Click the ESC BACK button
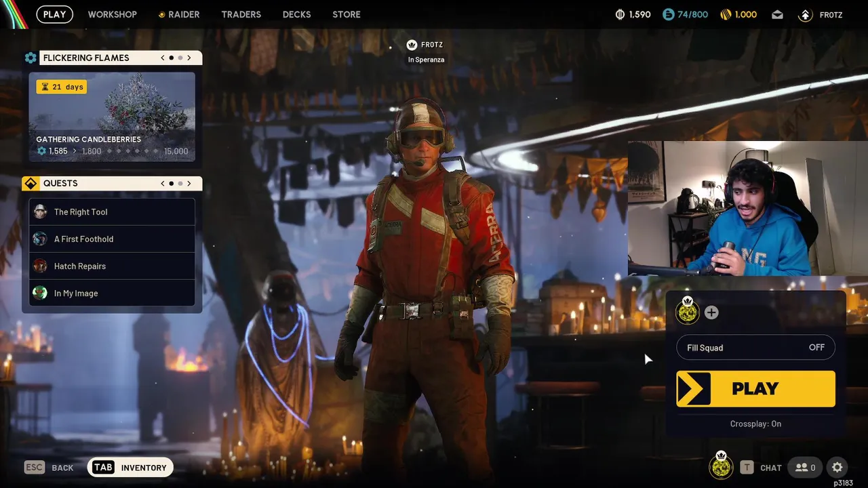This screenshot has width=868, height=488. (x=49, y=468)
